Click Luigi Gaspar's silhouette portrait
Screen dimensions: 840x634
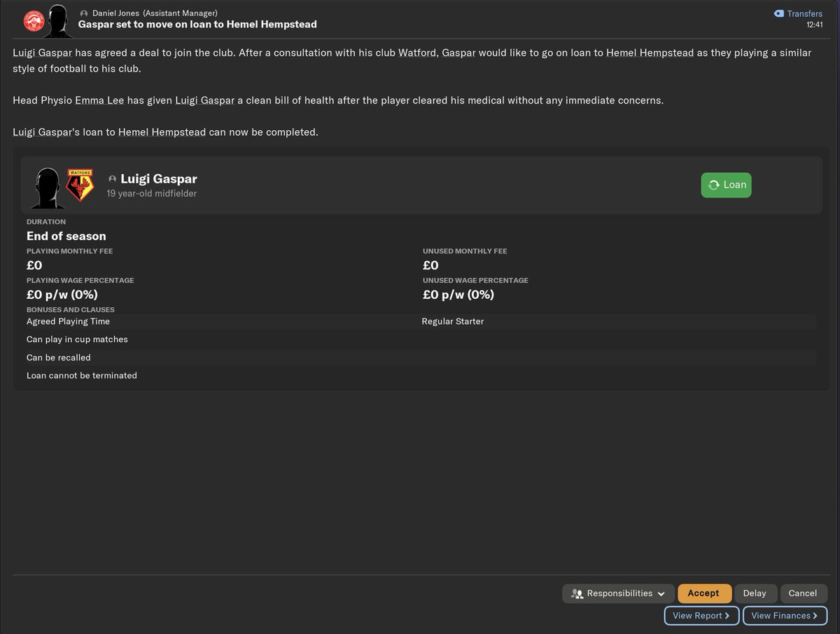click(48, 188)
